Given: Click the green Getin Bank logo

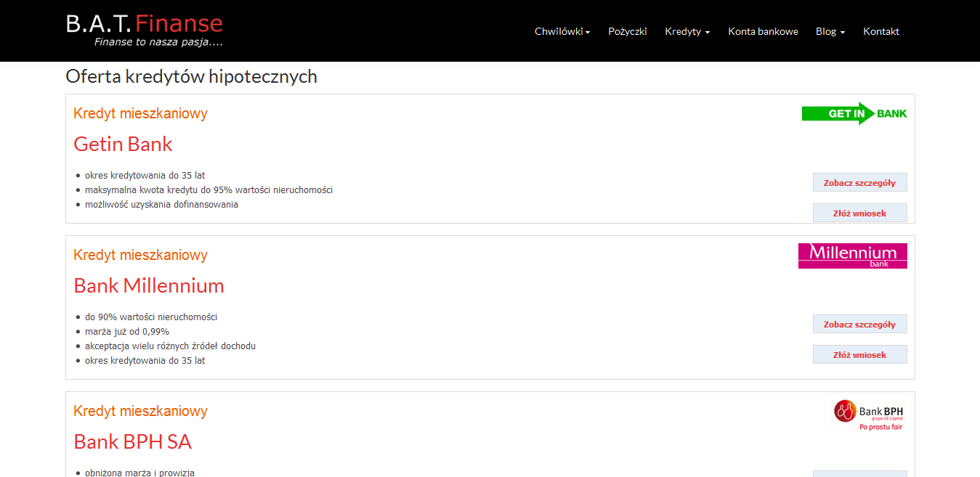Looking at the screenshot, I should click(x=854, y=113).
